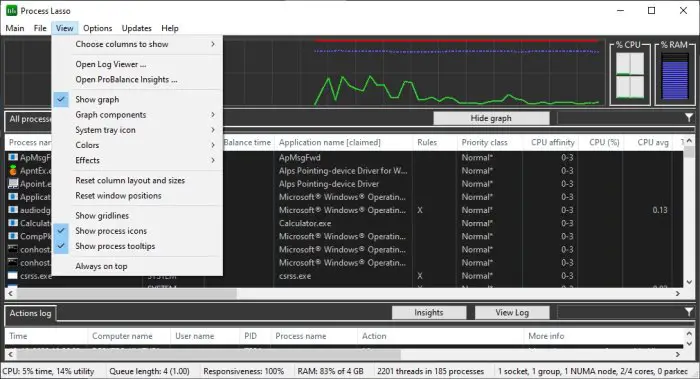The image size is (700, 379).
Task: Click the ApntEx process icon
Action: click(13, 171)
